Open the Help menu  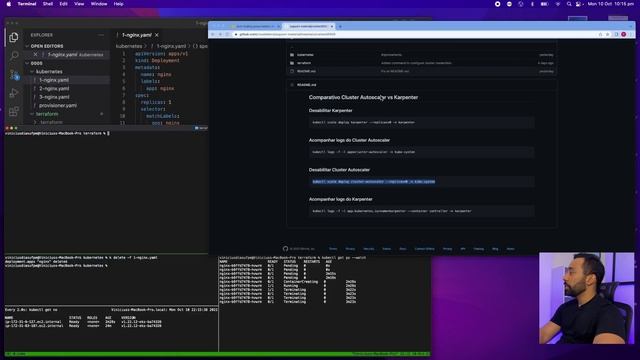coord(118,4)
